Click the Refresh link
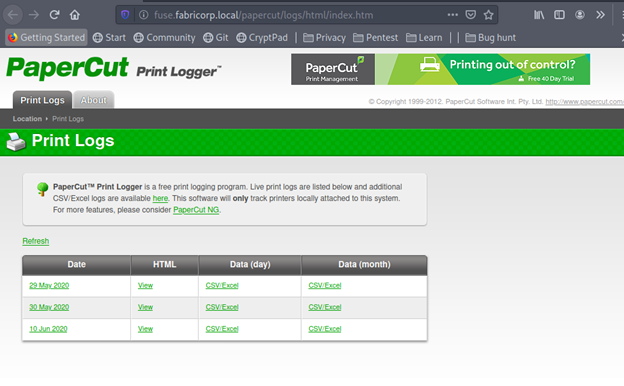The image size is (624, 386). 36,241
